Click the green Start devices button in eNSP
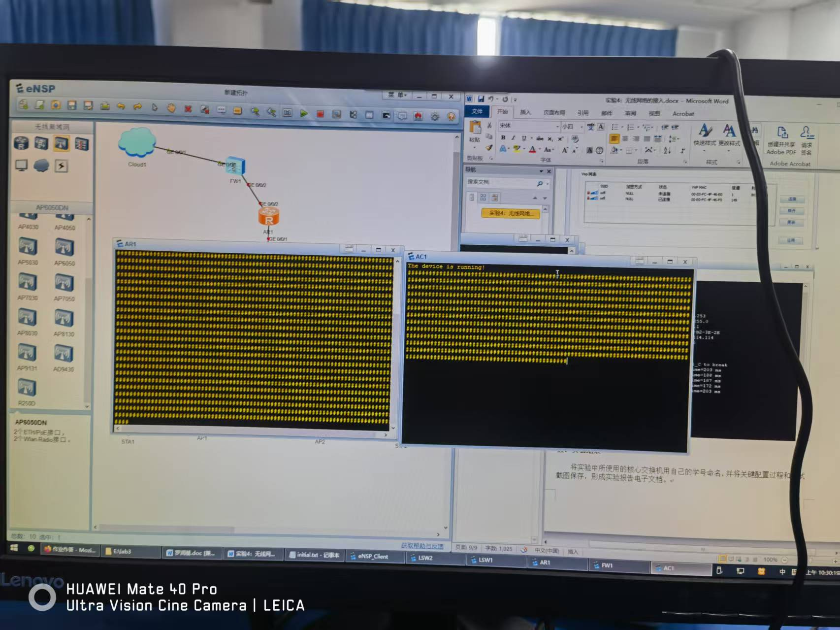 point(304,113)
